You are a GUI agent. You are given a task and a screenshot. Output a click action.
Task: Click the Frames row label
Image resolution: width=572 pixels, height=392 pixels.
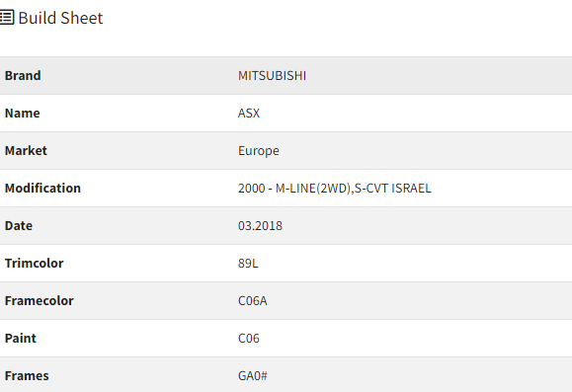pos(27,376)
